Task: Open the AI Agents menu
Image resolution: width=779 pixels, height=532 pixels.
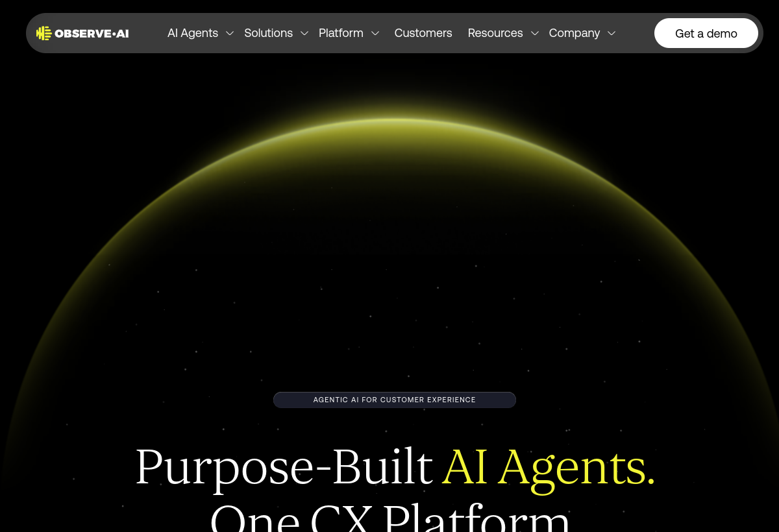Action: pos(193,33)
